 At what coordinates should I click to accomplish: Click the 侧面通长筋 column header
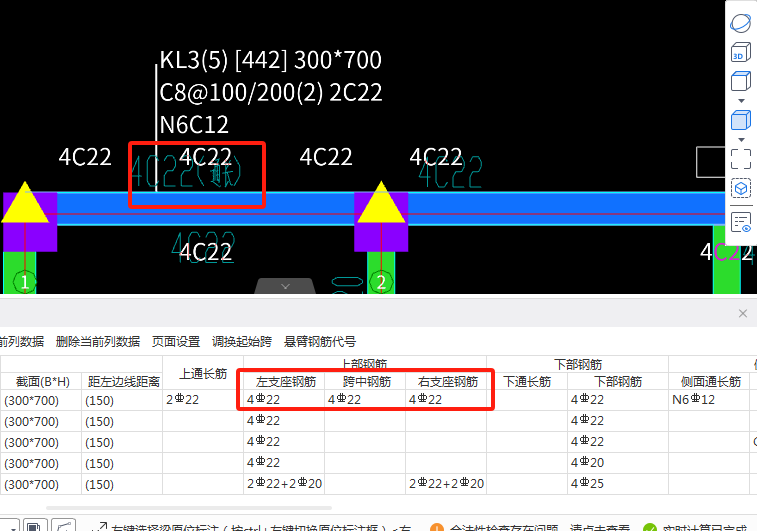(711, 382)
